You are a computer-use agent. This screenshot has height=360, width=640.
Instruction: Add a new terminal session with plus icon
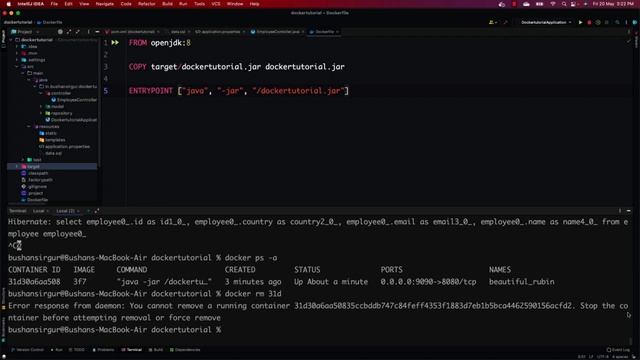pyautogui.click(x=88, y=211)
